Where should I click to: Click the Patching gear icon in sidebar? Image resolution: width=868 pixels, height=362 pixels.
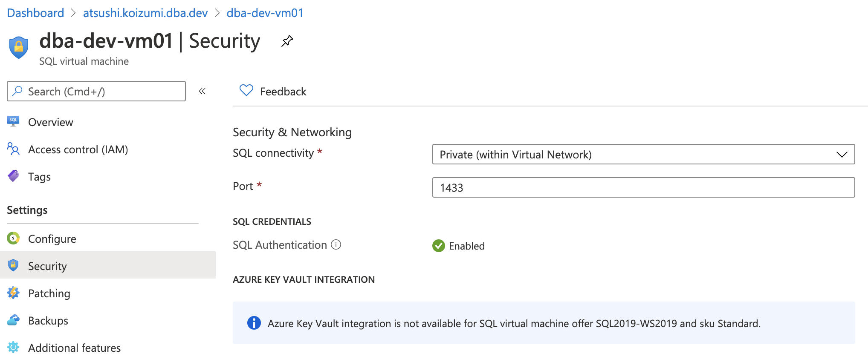(x=14, y=293)
